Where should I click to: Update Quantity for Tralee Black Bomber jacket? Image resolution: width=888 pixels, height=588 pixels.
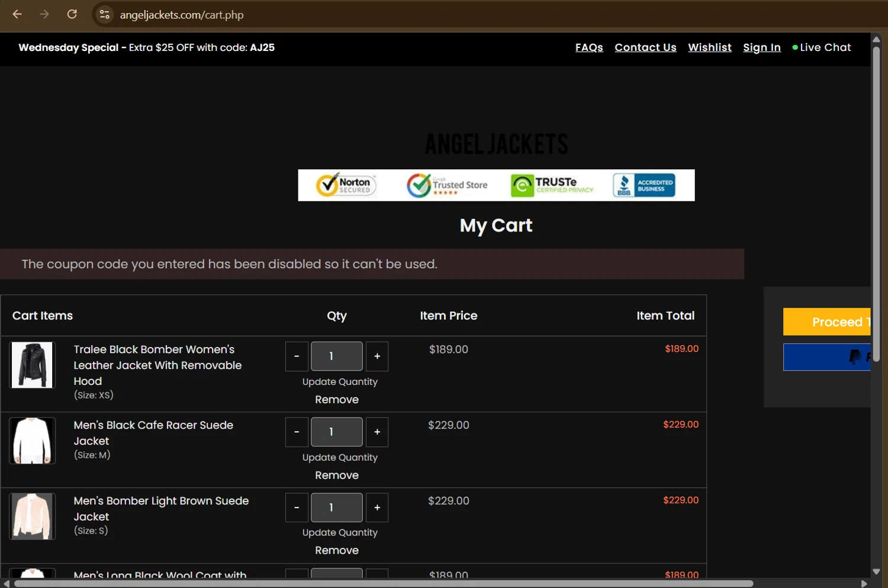pos(340,382)
